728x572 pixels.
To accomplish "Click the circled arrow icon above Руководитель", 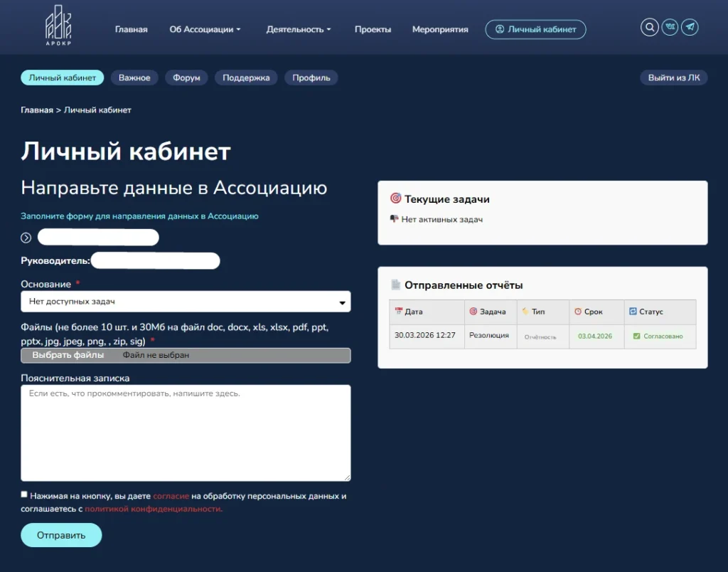I will coord(26,238).
